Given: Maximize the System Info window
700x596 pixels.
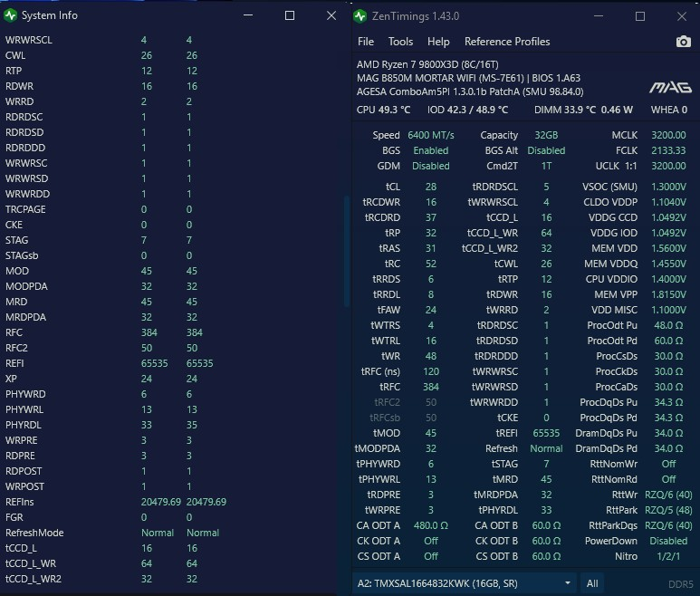Looking at the screenshot, I should point(290,15).
